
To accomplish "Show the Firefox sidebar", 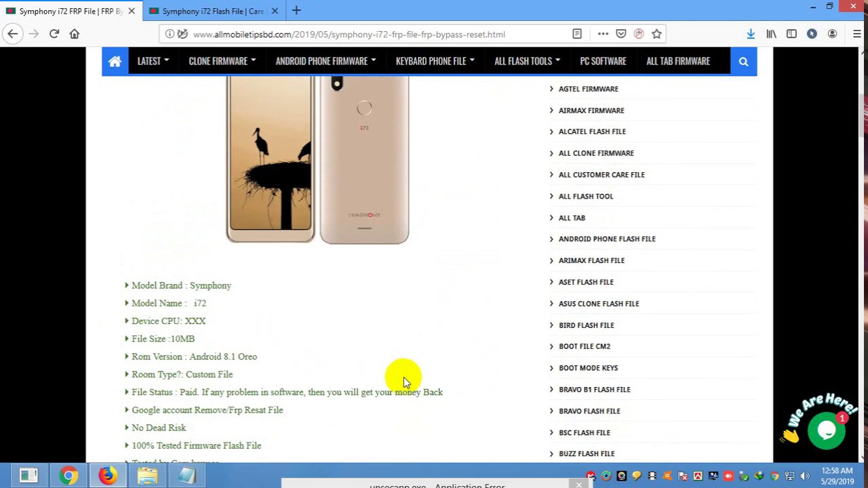I will (791, 34).
